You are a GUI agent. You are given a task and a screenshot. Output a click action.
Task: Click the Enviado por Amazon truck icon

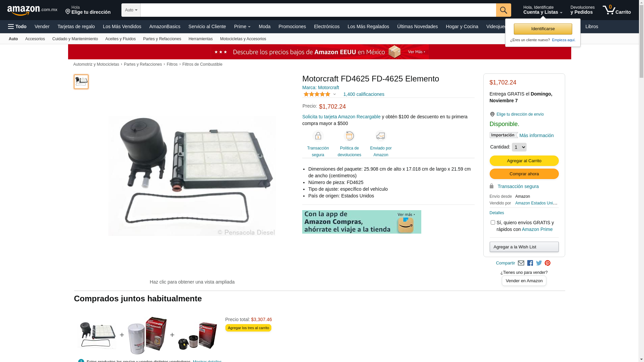(381, 136)
